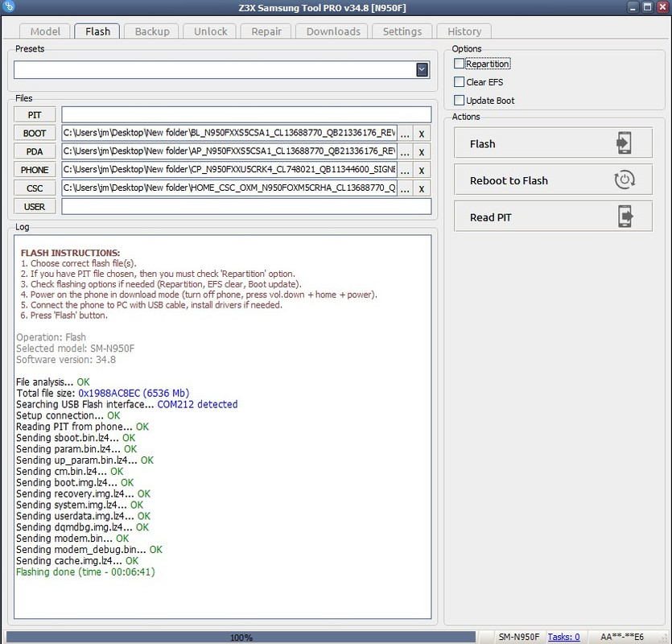
Task: Click 'COM212 detected' in the log
Action: click(x=197, y=404)
